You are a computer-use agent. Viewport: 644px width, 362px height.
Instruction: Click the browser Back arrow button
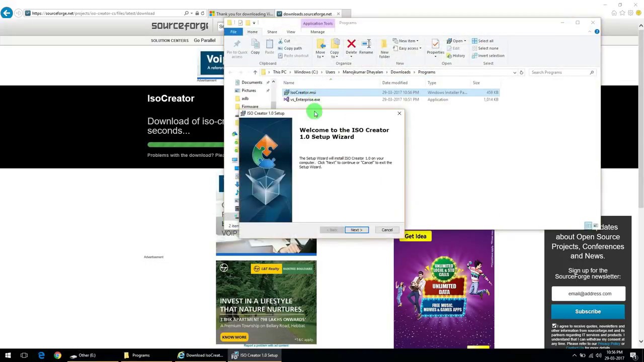7,13
